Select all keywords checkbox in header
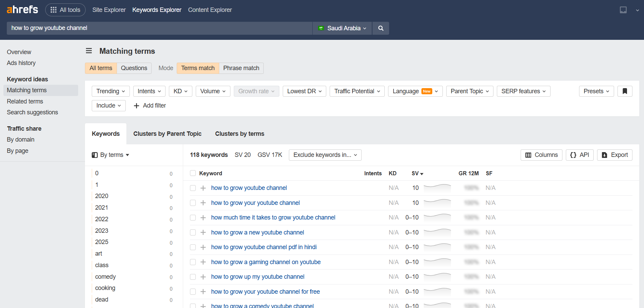 click(193, 173)
